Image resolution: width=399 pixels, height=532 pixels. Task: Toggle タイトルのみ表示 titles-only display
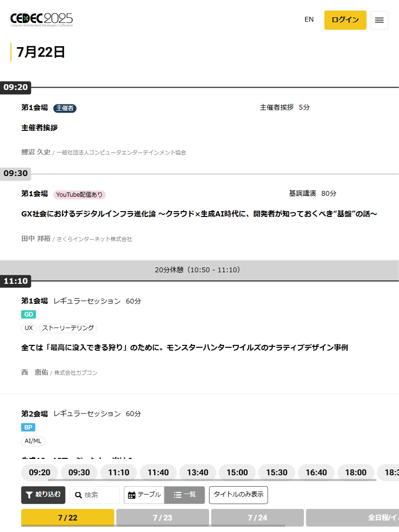click(238, 495)
